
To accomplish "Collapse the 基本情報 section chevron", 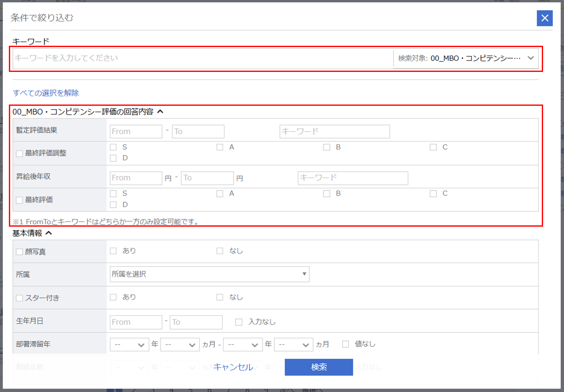I will point(49,233).
